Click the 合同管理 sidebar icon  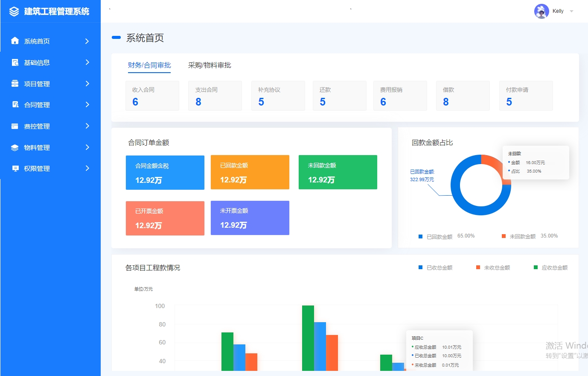pos(15,104)
